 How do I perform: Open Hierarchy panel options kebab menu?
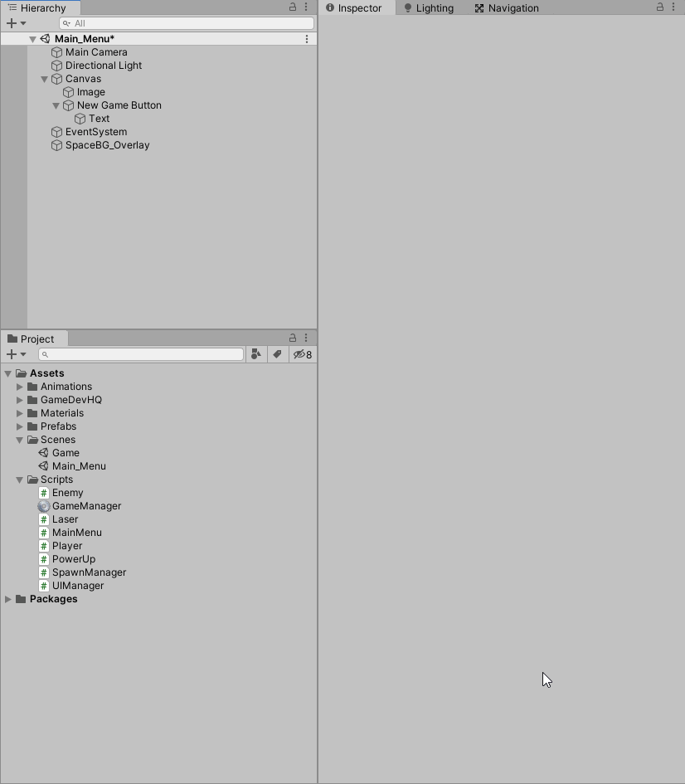(306, 7)
